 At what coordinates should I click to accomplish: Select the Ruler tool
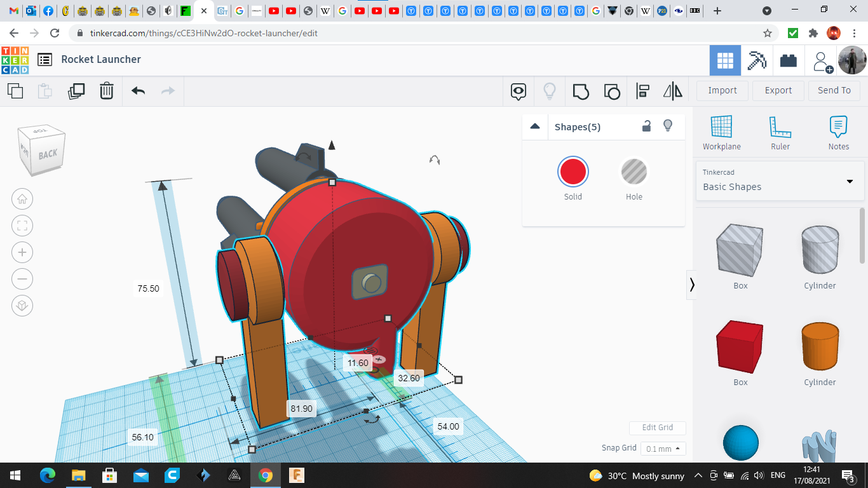780,133
